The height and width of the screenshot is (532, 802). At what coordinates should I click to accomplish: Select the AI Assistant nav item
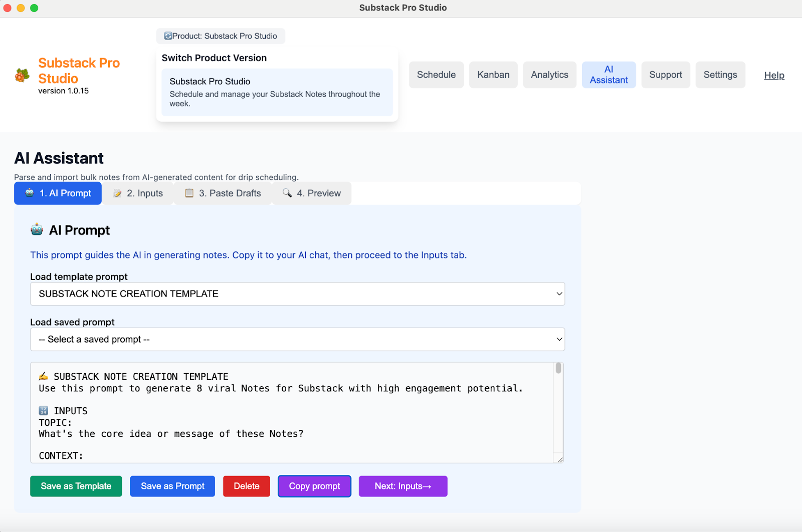tap(609, 75)
